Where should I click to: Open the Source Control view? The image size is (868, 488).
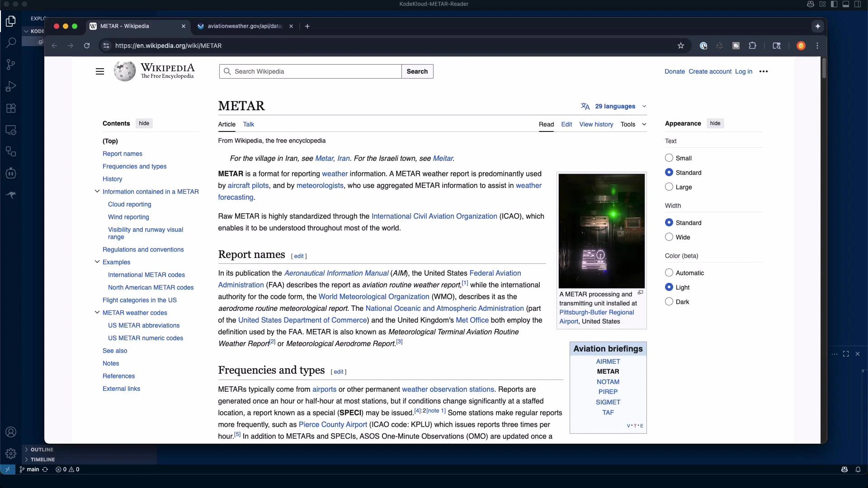pos(11,65)
